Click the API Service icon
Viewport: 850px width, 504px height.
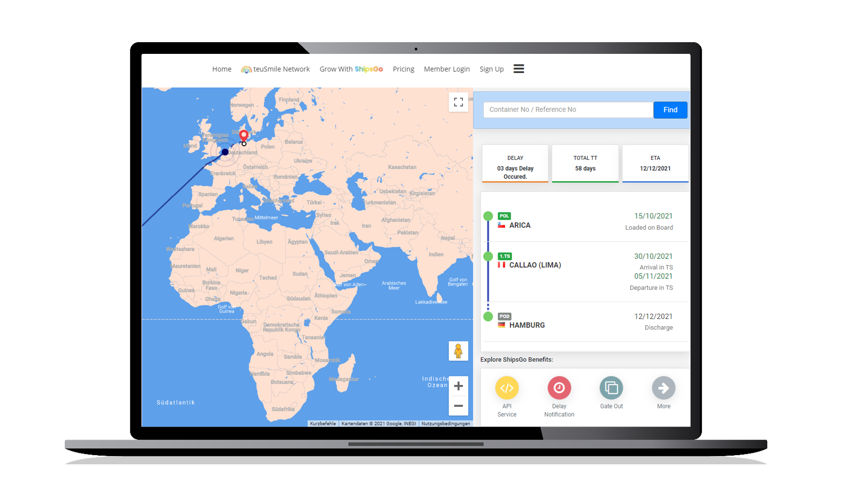tap(507, 388)
